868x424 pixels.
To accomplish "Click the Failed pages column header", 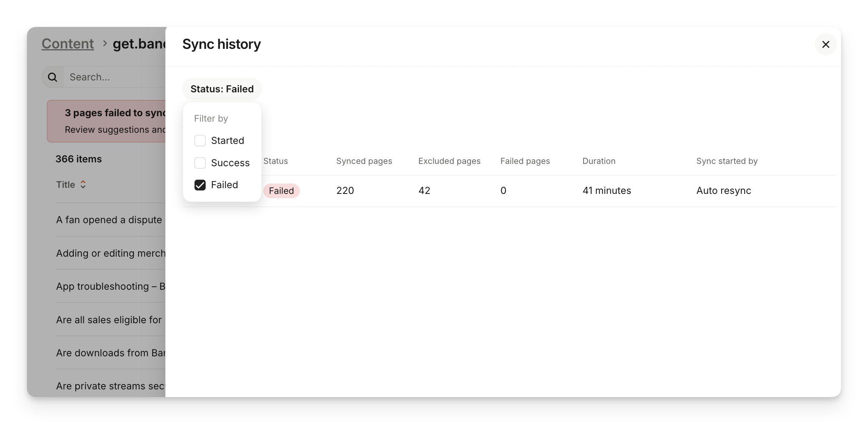I will click(525, 161).
